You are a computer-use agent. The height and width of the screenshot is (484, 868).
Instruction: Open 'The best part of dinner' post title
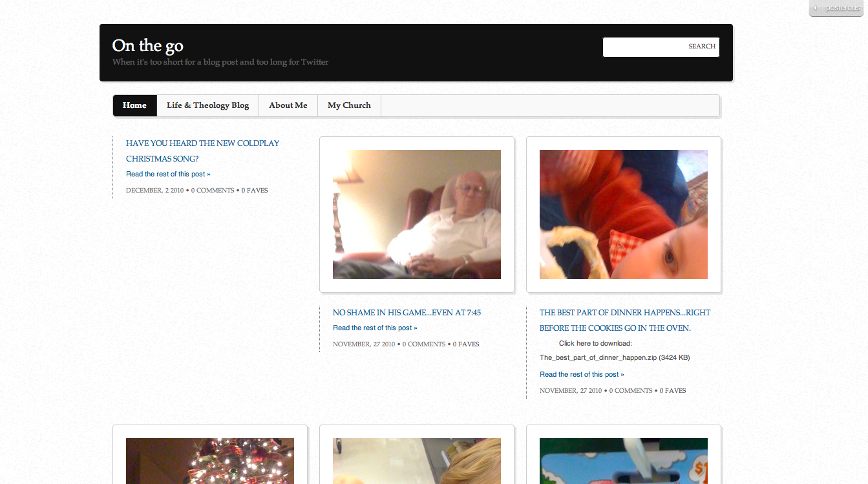[625, 320]
